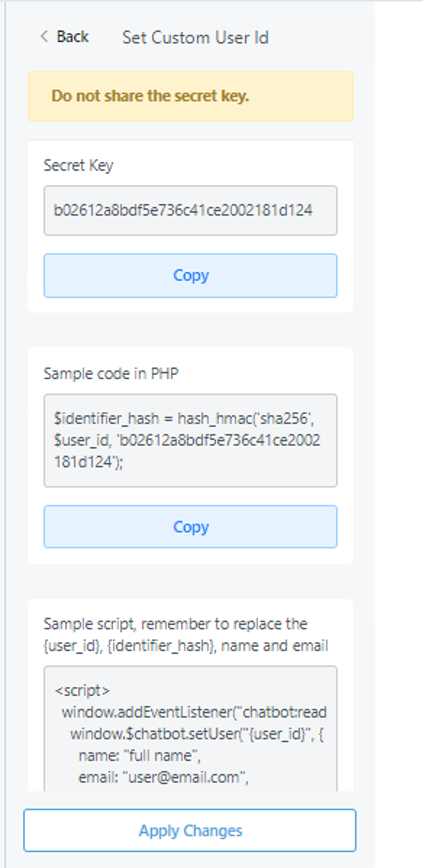Click the 'Sample code in PHP' label
The width and height of the screenshot is (423, 868).
(x=111, y=374)
